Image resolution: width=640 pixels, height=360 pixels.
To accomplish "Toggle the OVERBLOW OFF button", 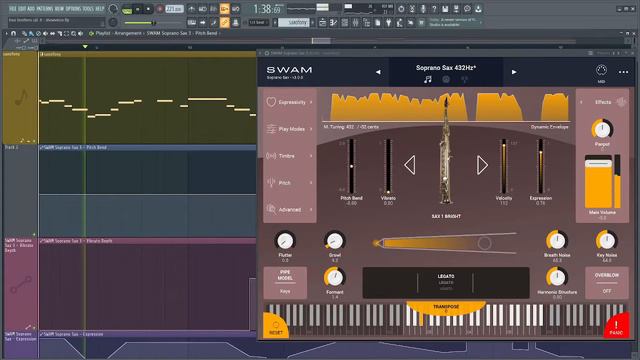I will [607, 282].
